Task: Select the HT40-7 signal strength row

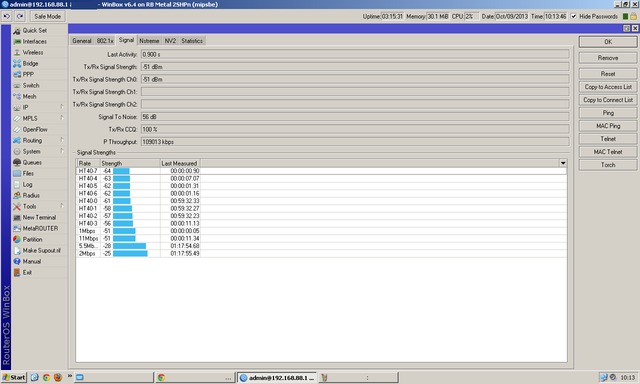Action: [321, 171]
